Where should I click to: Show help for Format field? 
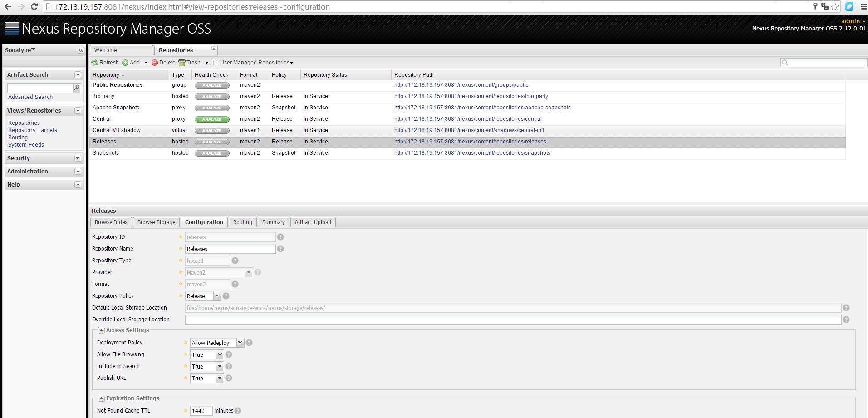[x=235, y=284]
